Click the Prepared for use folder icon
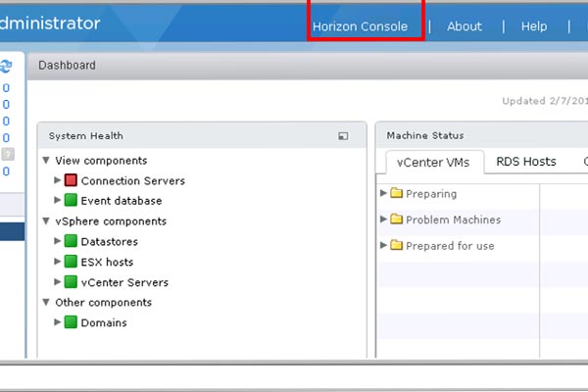This screenshot has width=588, height=392. (396, 245)
